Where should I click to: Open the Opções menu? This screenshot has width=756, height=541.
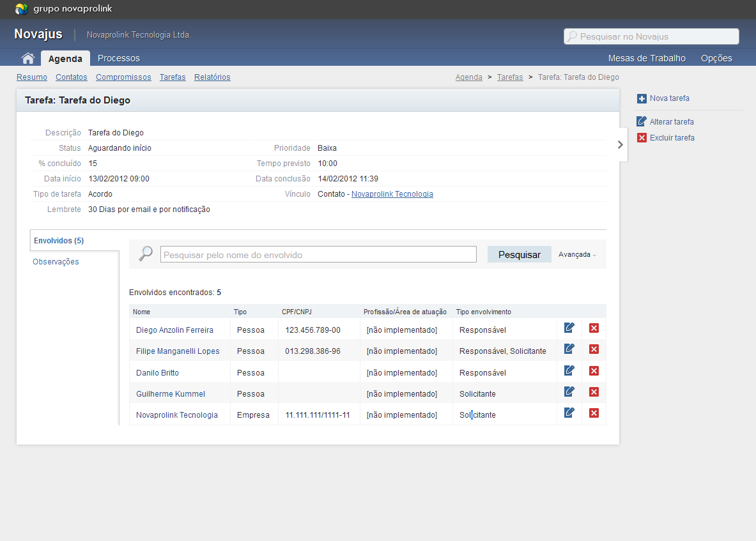(x=716, y=58)
